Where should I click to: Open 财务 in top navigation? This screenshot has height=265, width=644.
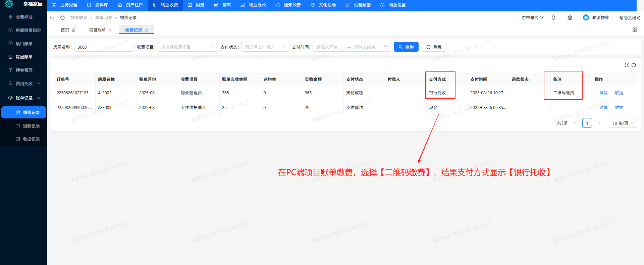pyautogui.click(x=196, y=5)
